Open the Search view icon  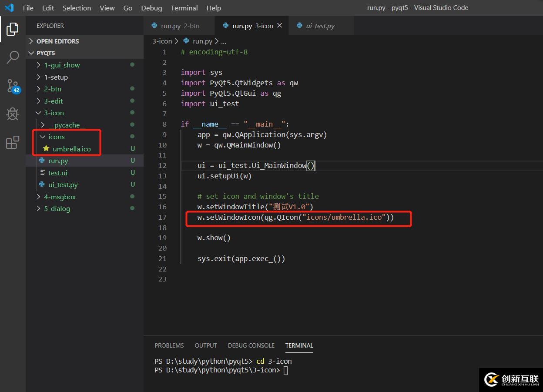[x=13, y=57]
